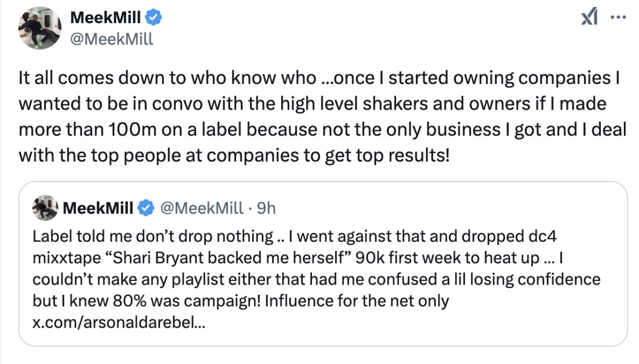The height and width of the screenshot is (364, 639).
Task: Click the bold MeekMill display name at top
Action: coord(106,17)
